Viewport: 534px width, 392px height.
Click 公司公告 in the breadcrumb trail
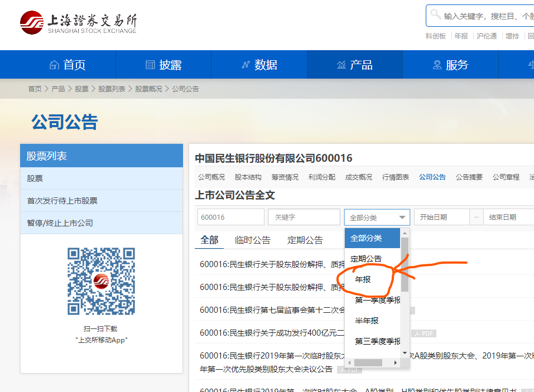coord(185,89)
